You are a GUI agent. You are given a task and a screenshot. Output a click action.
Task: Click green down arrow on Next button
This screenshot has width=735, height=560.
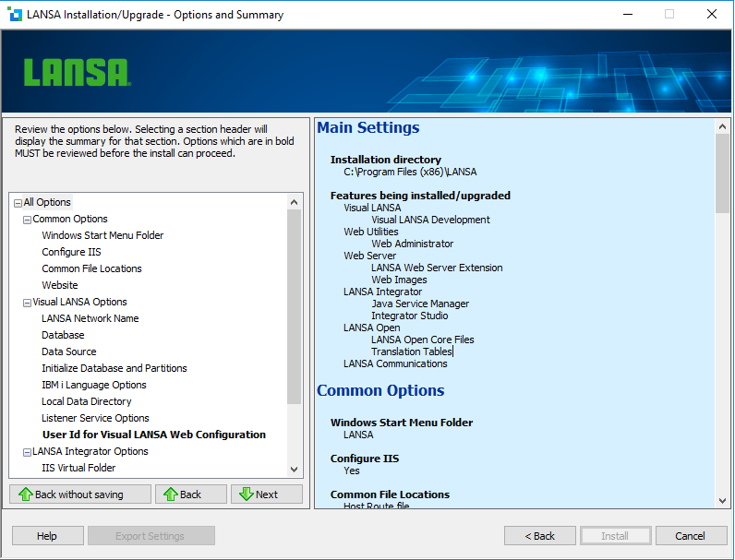coord(246,494)
